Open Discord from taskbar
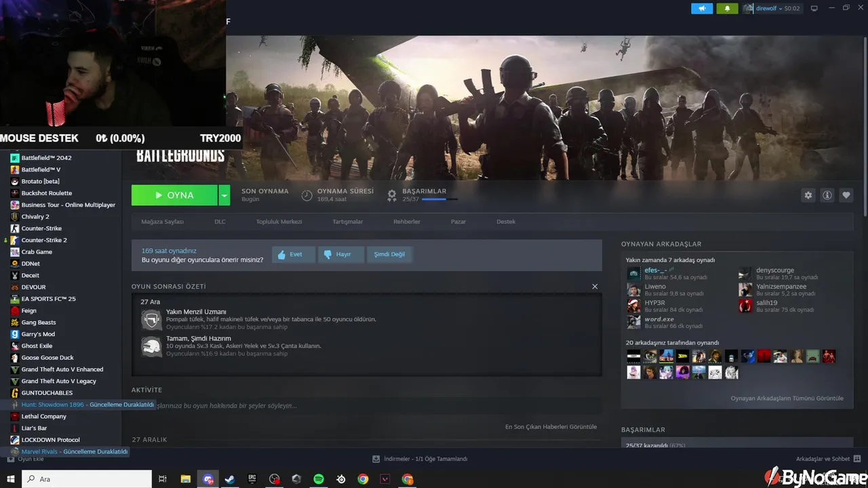This screenshot has height=488, width=868. [208, 479]
